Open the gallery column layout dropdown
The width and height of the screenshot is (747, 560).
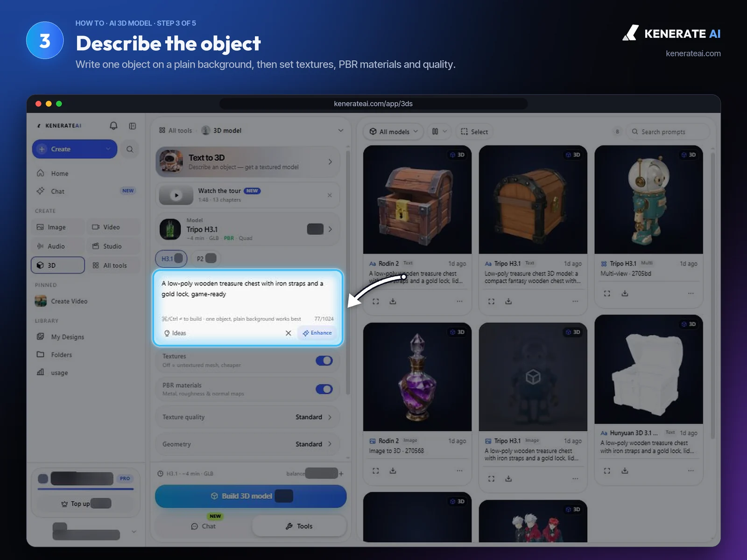coord(439,132)
